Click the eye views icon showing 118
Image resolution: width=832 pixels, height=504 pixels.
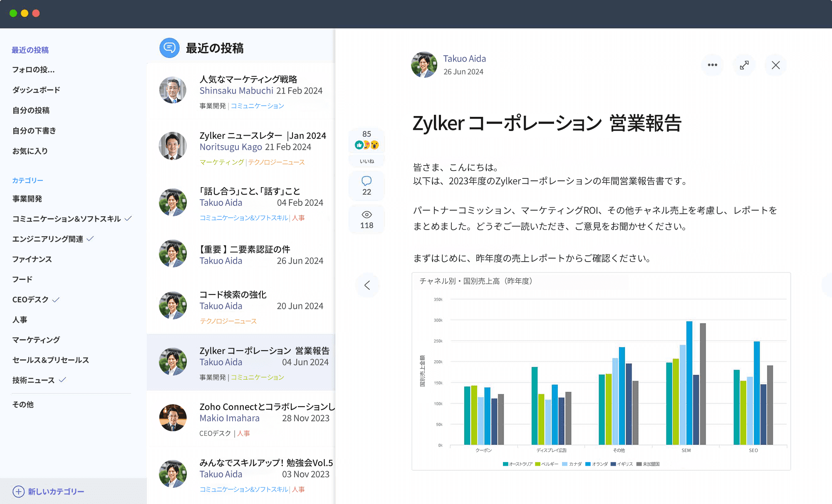click(366, 215)
